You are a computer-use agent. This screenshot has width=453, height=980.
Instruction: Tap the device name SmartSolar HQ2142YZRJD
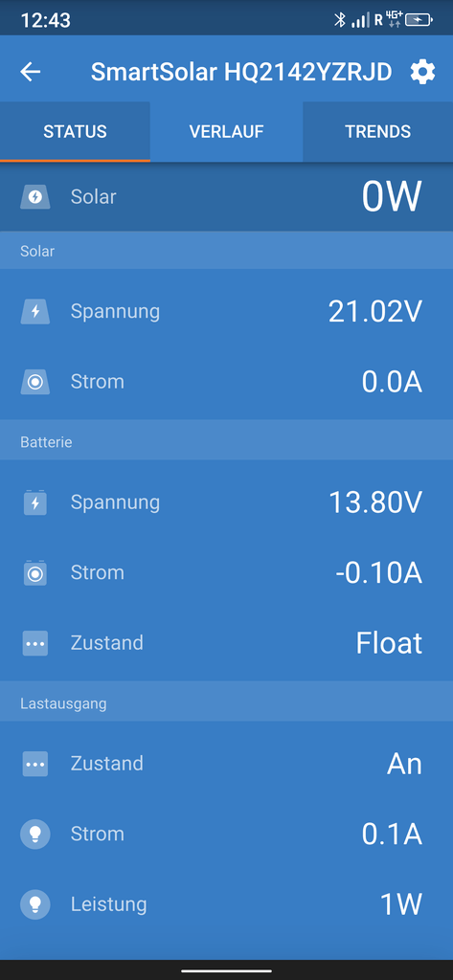241,73
